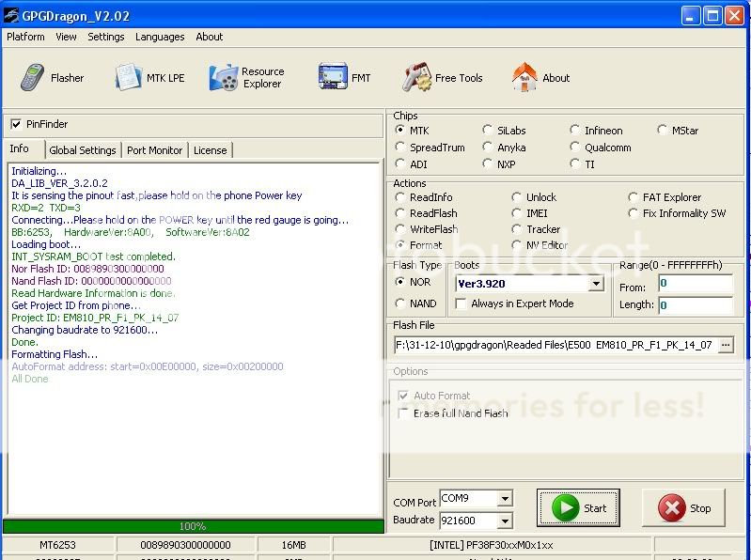
Task: Choose Fix Informality SW action
Action: pyautogui.click(x=633, y=212)
